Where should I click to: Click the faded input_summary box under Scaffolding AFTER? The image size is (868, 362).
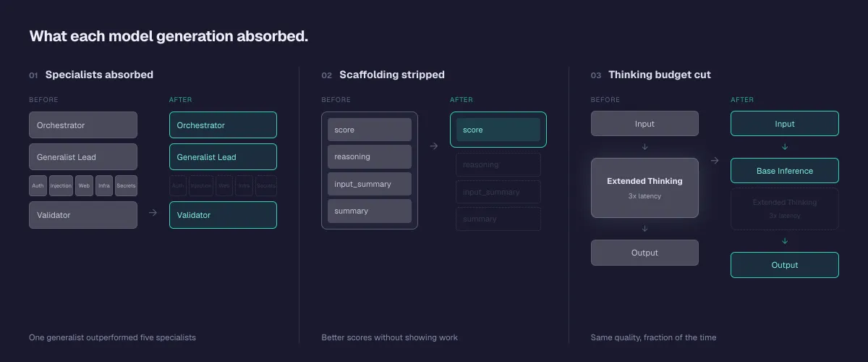(x=498, y=192)
